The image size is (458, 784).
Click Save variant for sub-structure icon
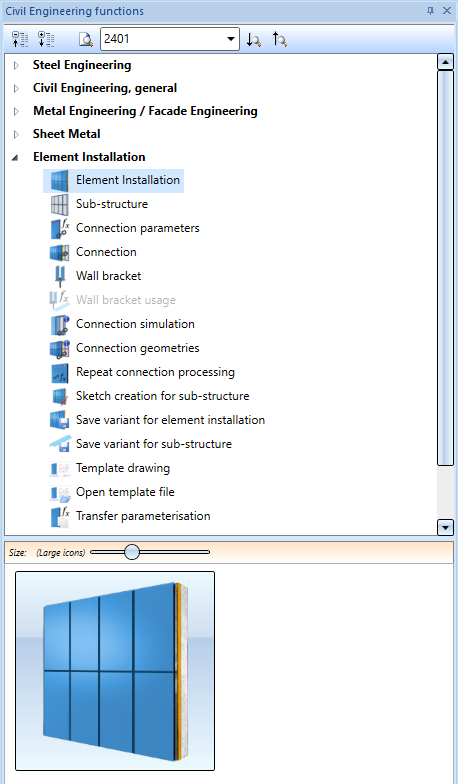[60, 444]
